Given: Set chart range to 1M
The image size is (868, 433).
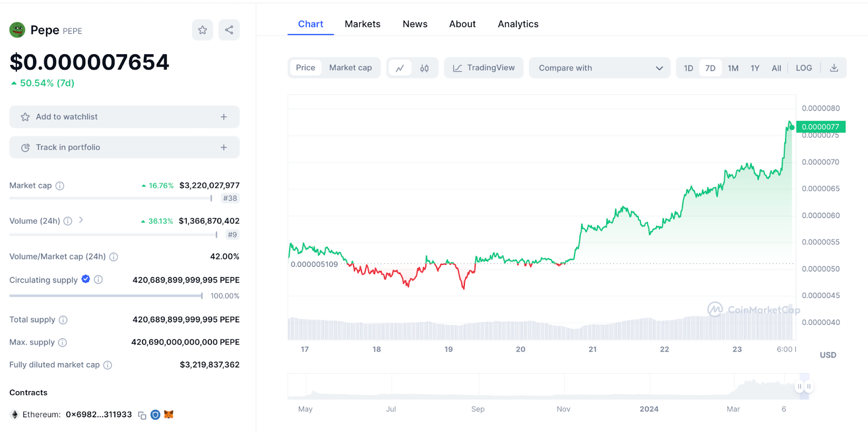Looking at the screenshot, I should coord(733,68).
